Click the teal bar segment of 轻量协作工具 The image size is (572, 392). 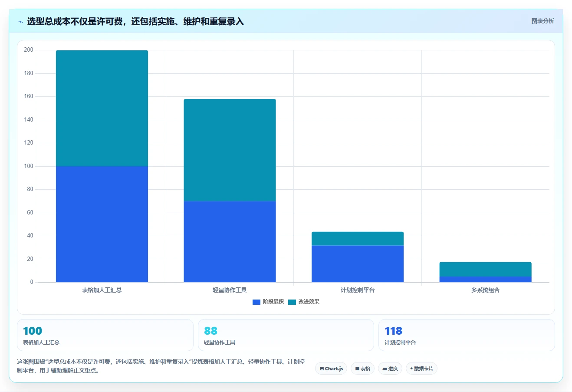click(x=230, y=150)
